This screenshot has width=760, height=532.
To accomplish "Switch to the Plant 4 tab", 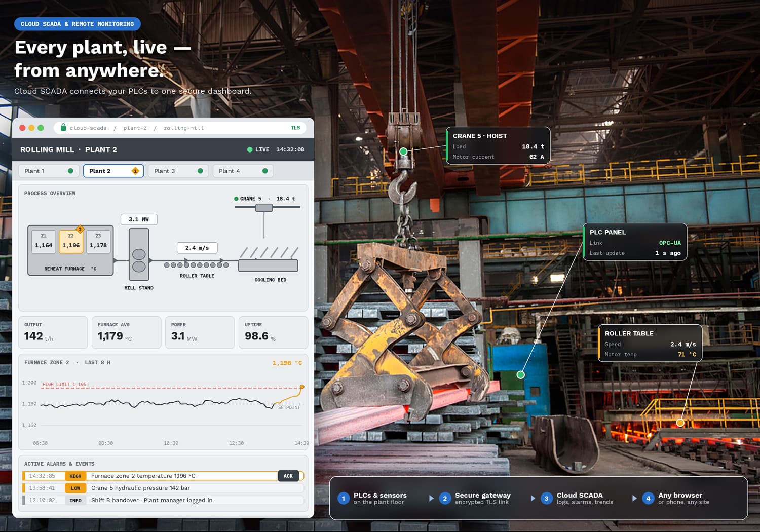I will click(x=243, y=171).
